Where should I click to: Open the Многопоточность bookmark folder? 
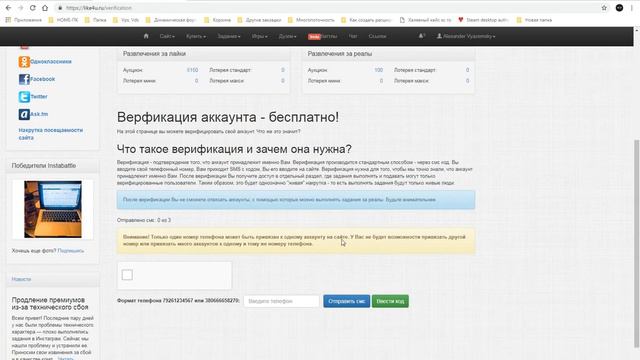(311, 20)
